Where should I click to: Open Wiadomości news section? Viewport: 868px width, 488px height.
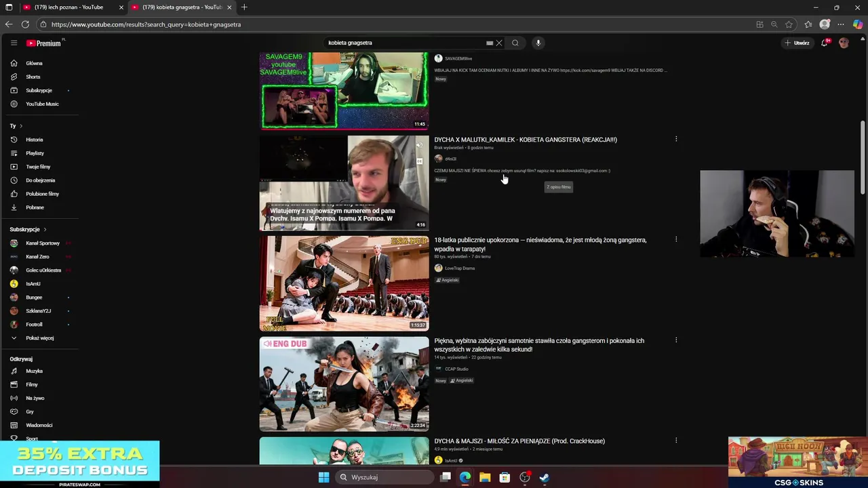[39, 425]
